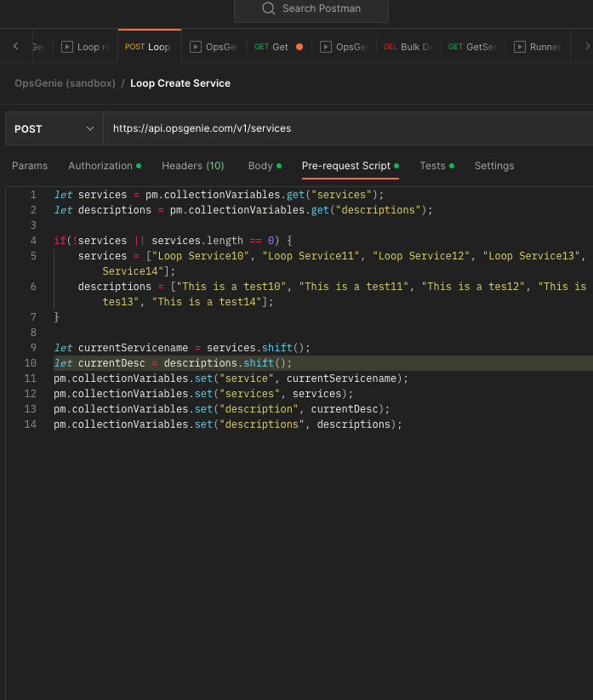
Task: Click line 12 set "services" code
Action: pos(203,394)
